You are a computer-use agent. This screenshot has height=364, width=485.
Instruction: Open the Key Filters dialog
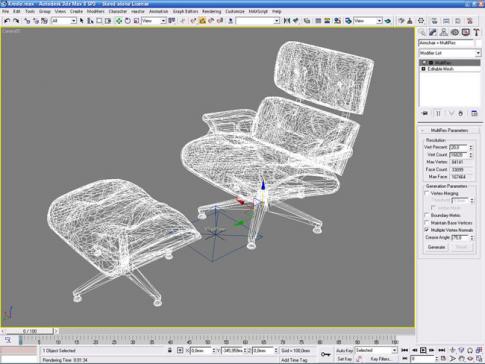pyautogui.click(x=381, y=359)
